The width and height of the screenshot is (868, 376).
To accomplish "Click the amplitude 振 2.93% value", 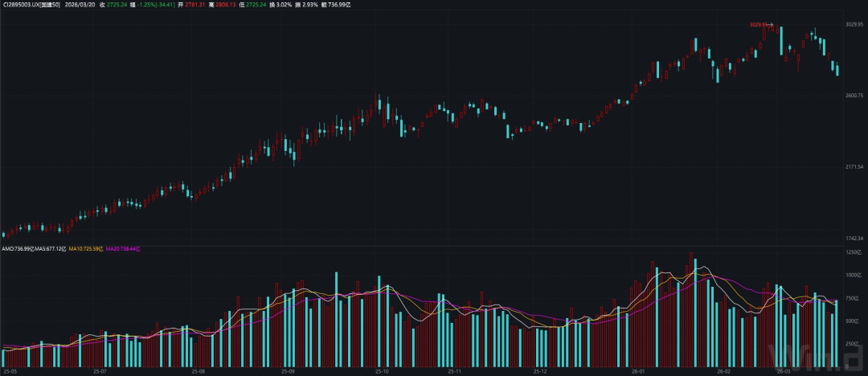I will click(x=307, y=5).
